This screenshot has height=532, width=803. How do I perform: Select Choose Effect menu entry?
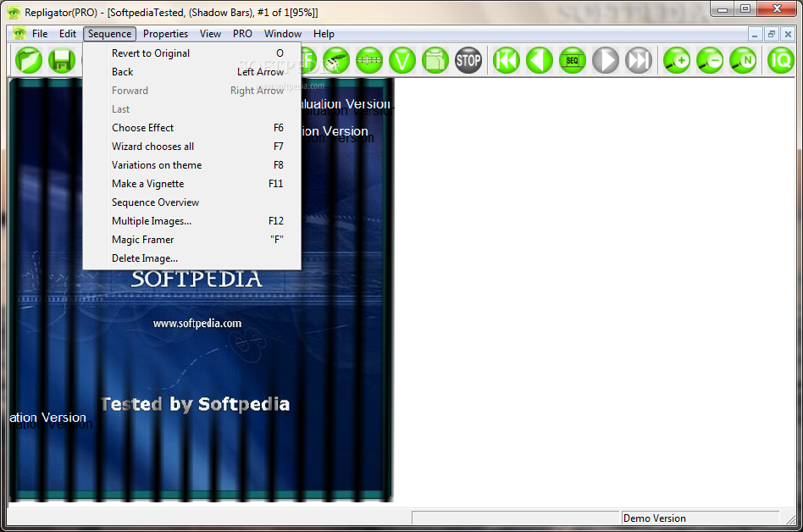192,128
